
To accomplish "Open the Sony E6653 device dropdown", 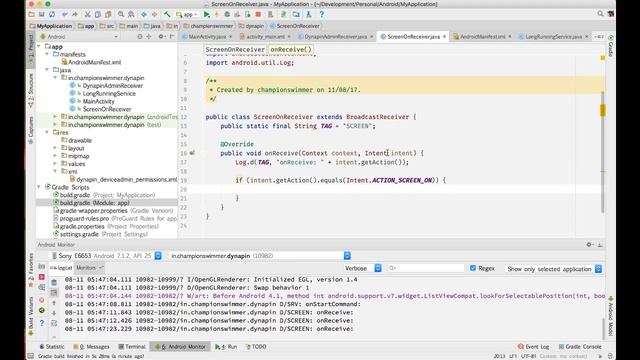I will (x=106, y=256).
